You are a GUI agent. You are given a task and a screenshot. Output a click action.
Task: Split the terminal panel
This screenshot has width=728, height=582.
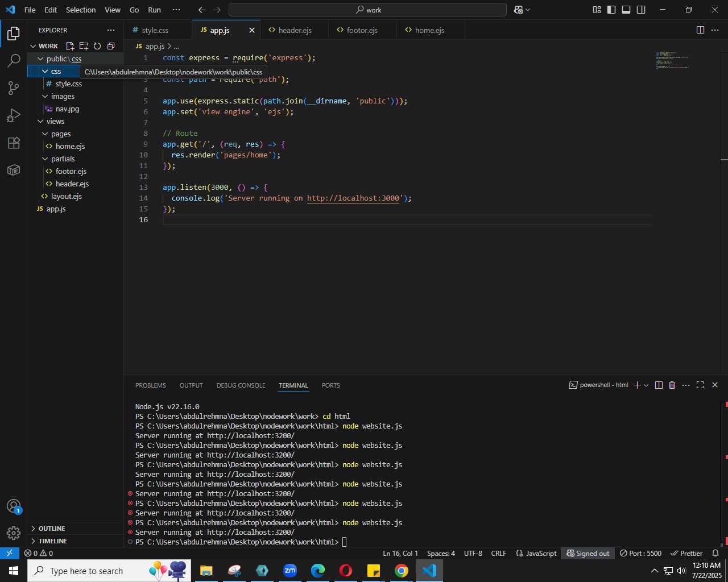coord(659,385)
